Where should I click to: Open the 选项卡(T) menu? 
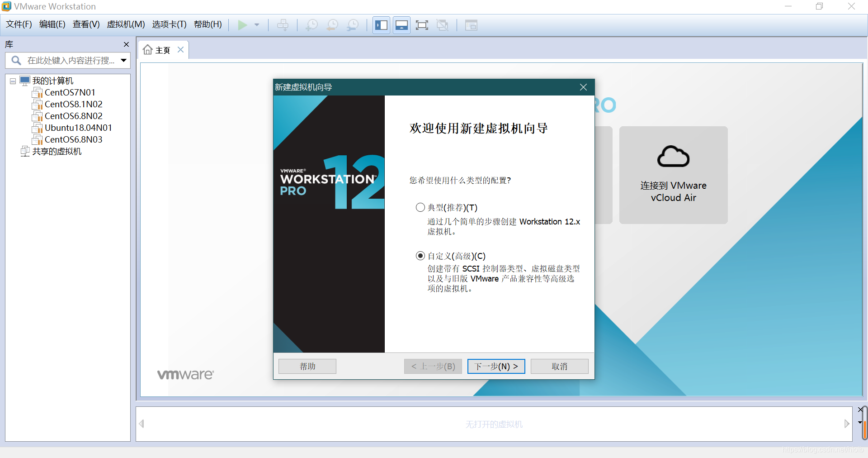169,24
